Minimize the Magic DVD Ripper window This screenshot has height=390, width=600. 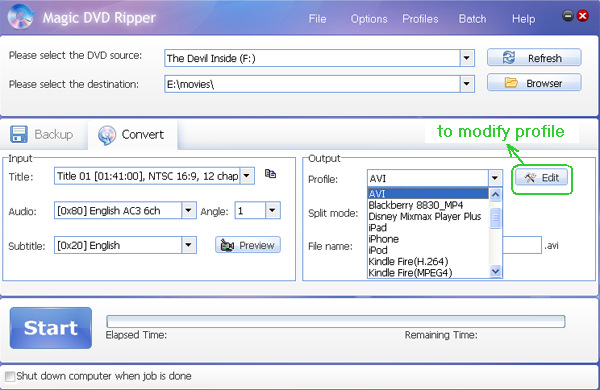(567, 16)
